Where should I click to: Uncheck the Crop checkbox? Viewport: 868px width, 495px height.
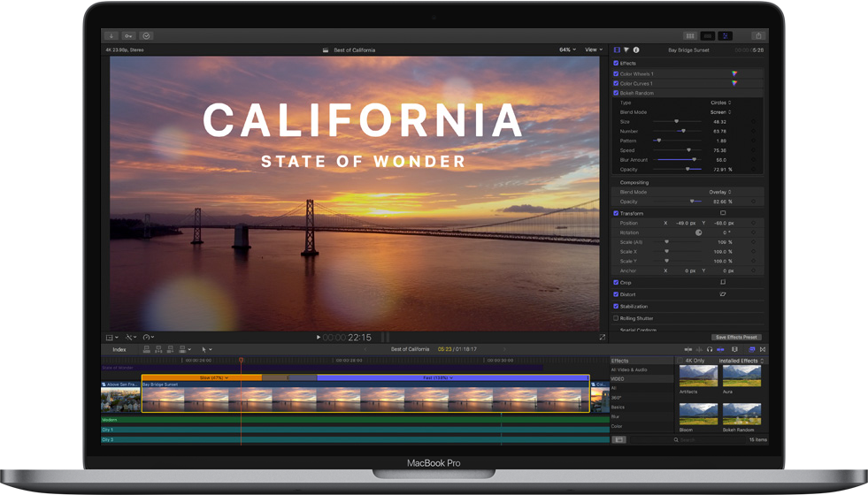tap(616, 282)
